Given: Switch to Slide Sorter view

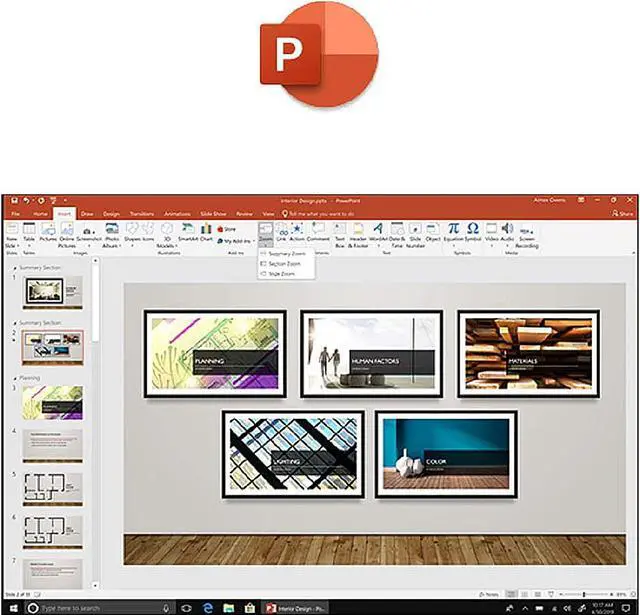Looking at the screenshot, I should [x=524, y=594].
